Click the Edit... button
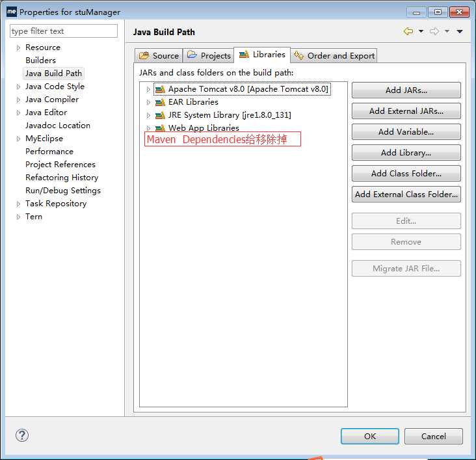 click(406, 221)
